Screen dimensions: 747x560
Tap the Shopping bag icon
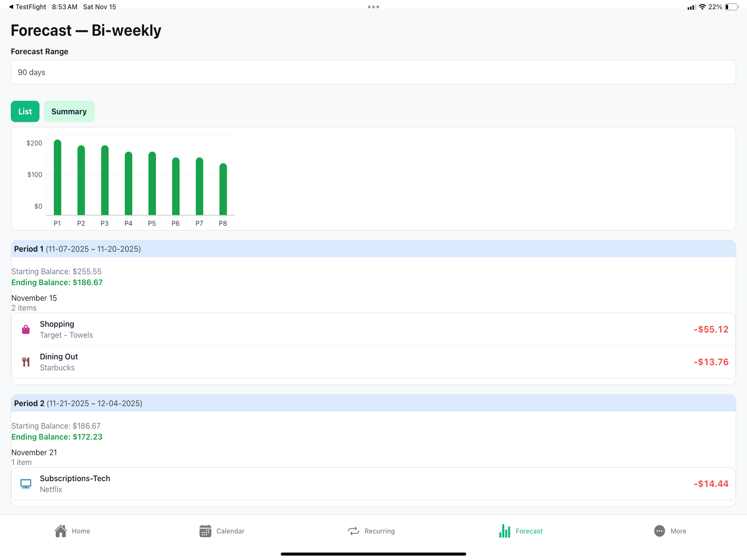(26, 329)
